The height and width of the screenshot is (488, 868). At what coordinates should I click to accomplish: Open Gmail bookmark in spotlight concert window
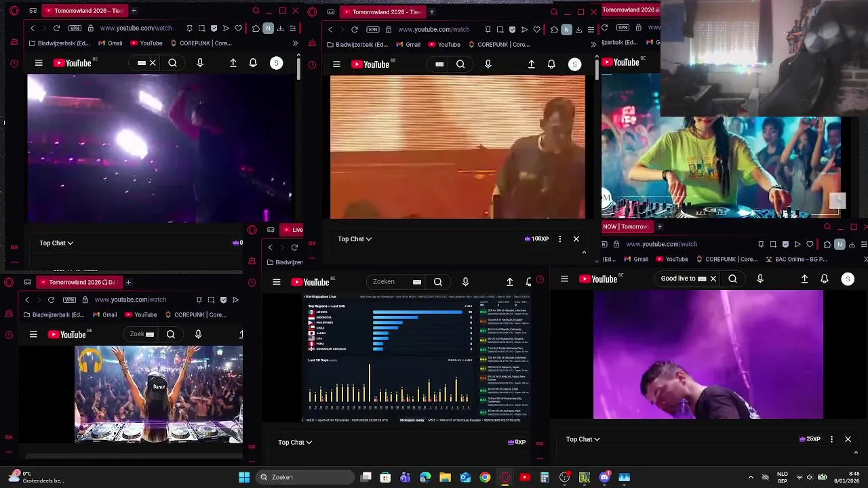pyautogui.click(x=110, y=43)
